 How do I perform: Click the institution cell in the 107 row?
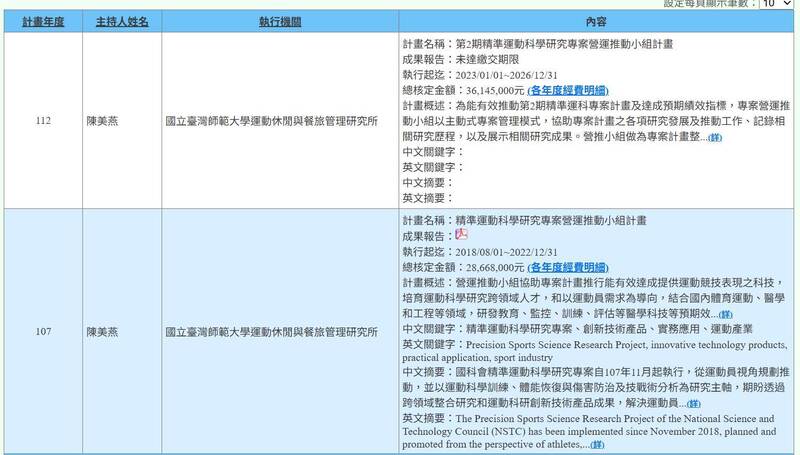click(x=271, y=329)
